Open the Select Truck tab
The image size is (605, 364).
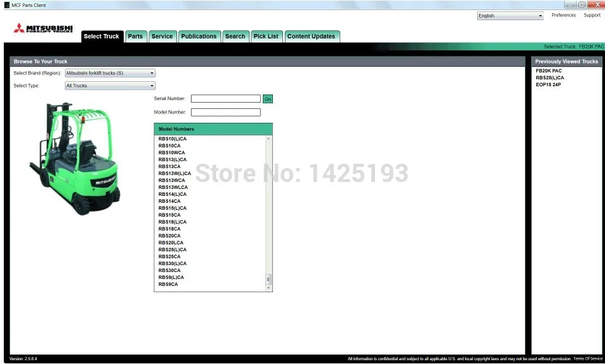click(x=101, y=37)
